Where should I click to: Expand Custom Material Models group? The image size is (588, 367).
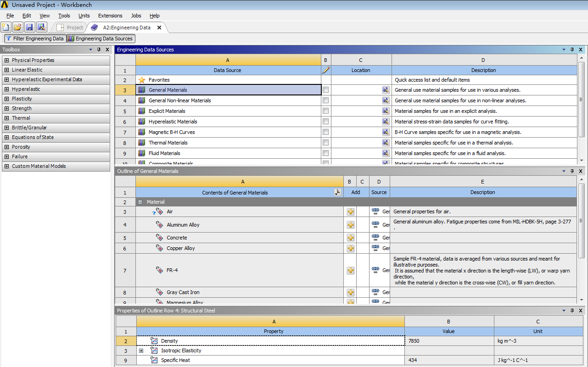point(6,166)
